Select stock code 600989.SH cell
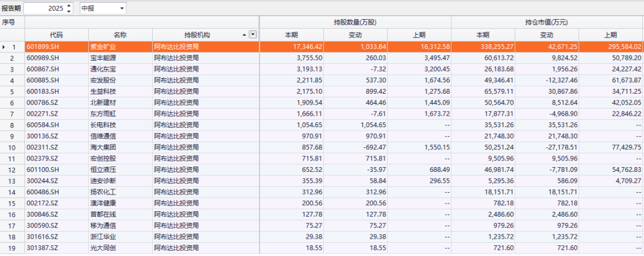 tap(56, 58)
